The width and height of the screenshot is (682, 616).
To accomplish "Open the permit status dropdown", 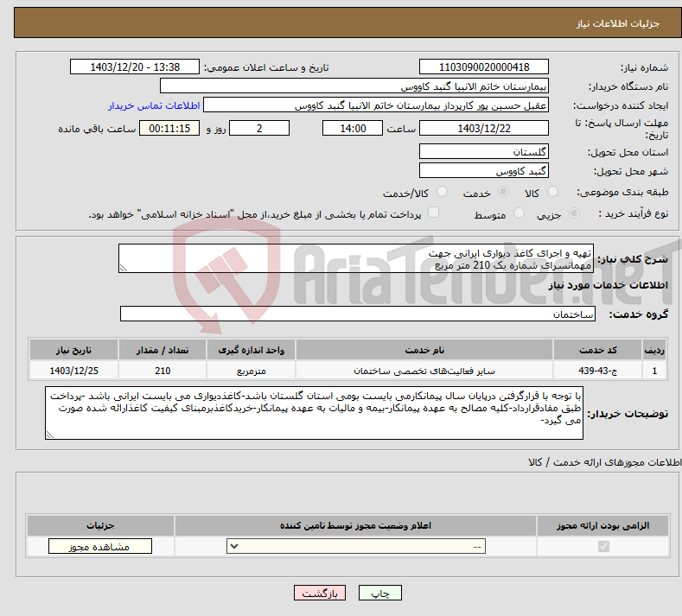I will tap(356, 546).
